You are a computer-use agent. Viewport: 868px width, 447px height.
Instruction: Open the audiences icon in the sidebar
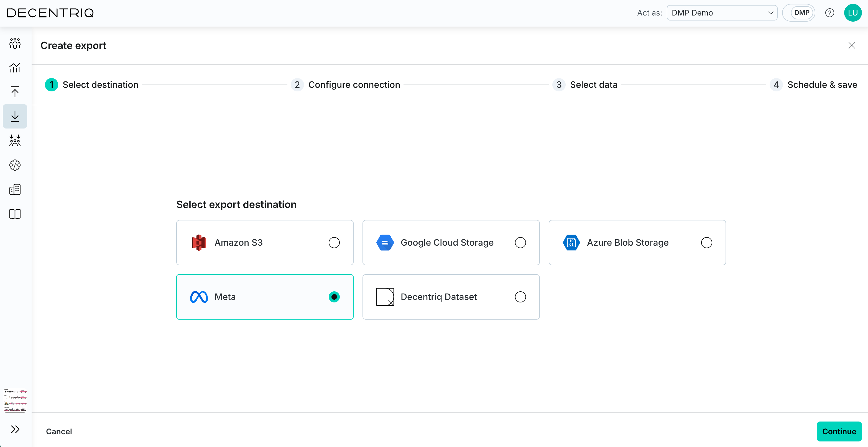click(15, 43)
